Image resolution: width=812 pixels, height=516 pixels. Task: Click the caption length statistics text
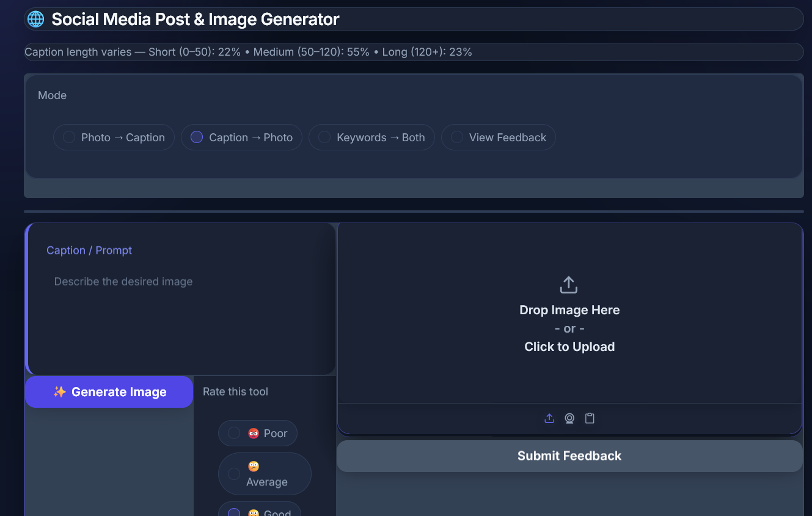point(248,52)
